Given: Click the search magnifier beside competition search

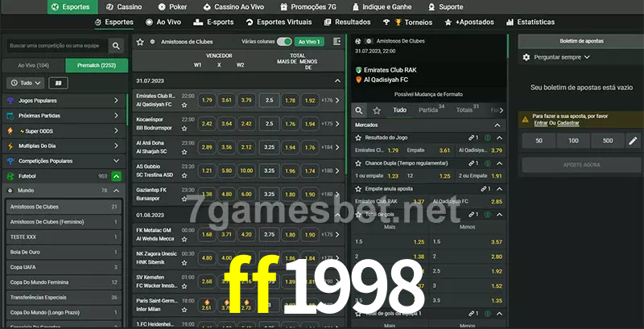Looking at the screenshot, I should (117, 47).
